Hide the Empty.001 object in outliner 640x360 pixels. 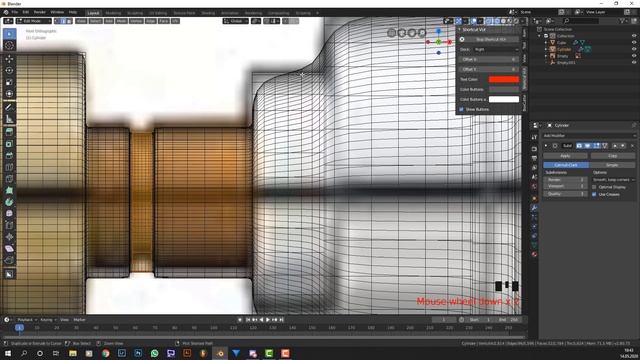point(634,63)
